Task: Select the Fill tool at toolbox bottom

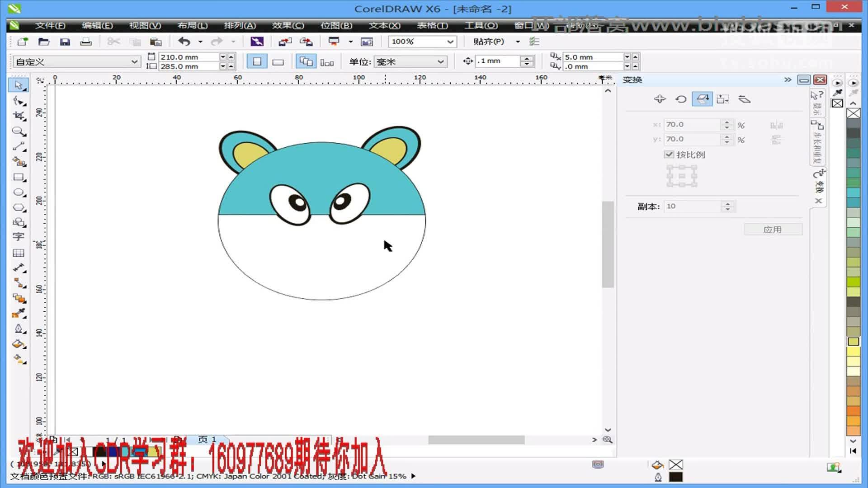Action: pos(18,344)
